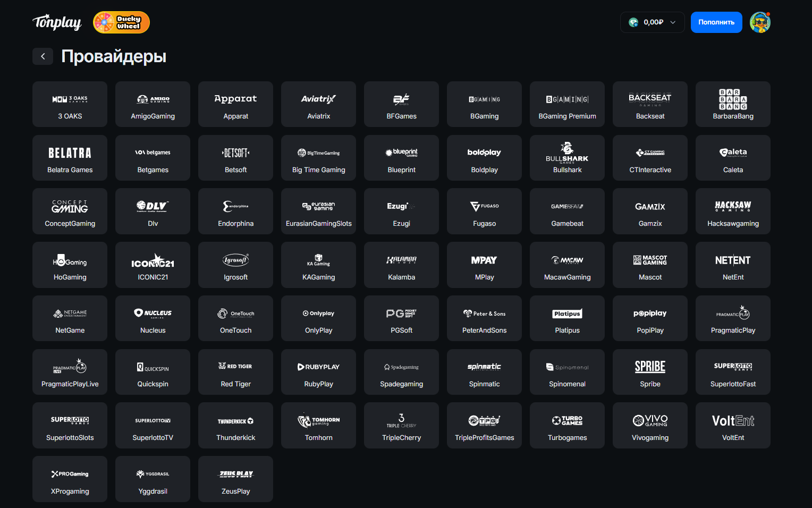
Task: Open the 3 OAKS provider tile
Action: click(x=70, y=104)
